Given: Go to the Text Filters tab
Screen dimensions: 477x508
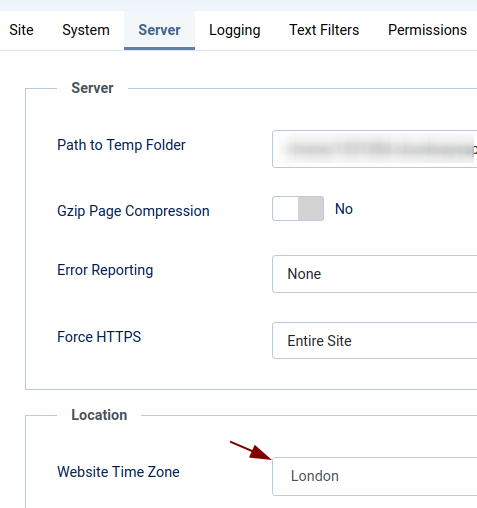Looking at the screenshot, I should click(x=324, y=30).
